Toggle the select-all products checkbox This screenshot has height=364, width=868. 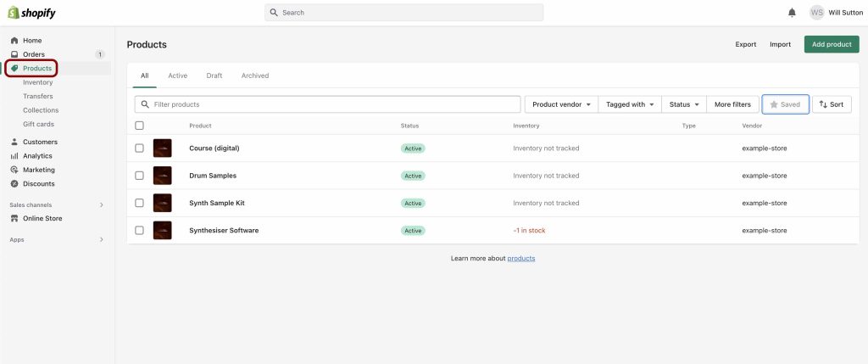pyautogui.click(x=140, y=126)
